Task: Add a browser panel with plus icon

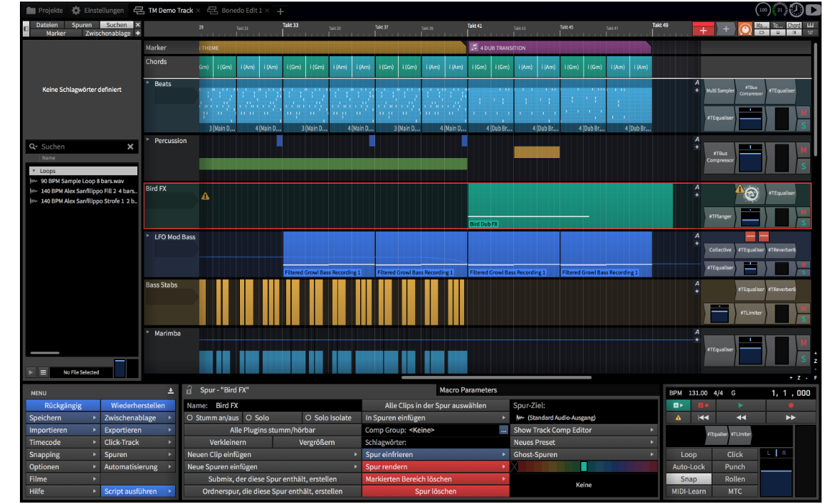Action: click(x=137, y=33)
